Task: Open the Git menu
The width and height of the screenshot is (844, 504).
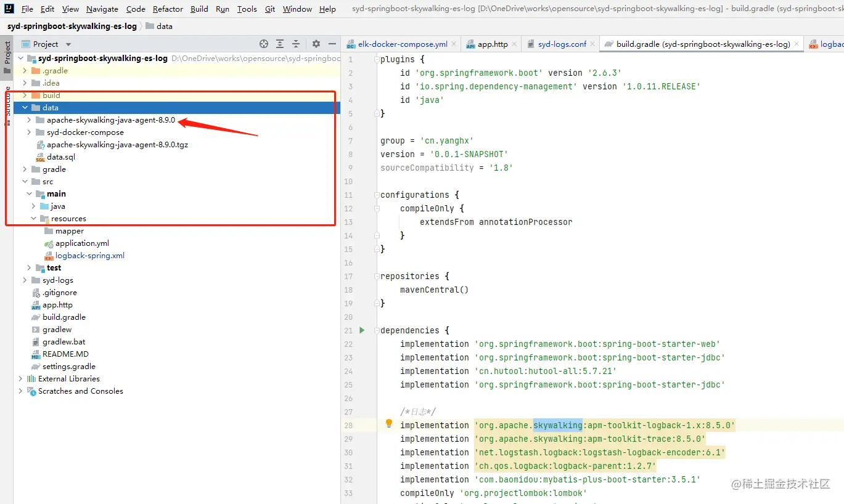Action: [270, 9]
